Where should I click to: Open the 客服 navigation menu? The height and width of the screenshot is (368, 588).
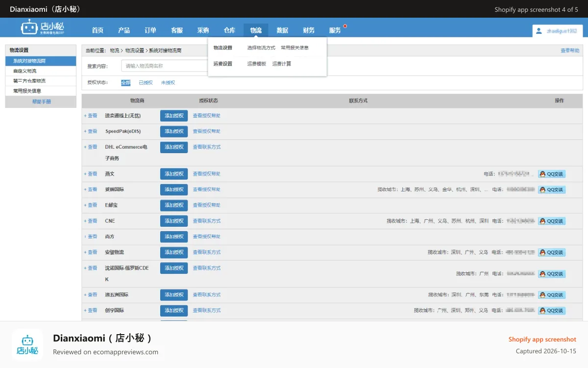point(177,30)
